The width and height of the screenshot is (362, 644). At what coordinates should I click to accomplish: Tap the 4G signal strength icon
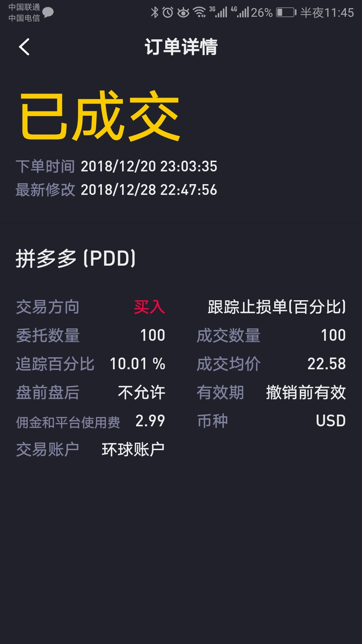point(240,12)
